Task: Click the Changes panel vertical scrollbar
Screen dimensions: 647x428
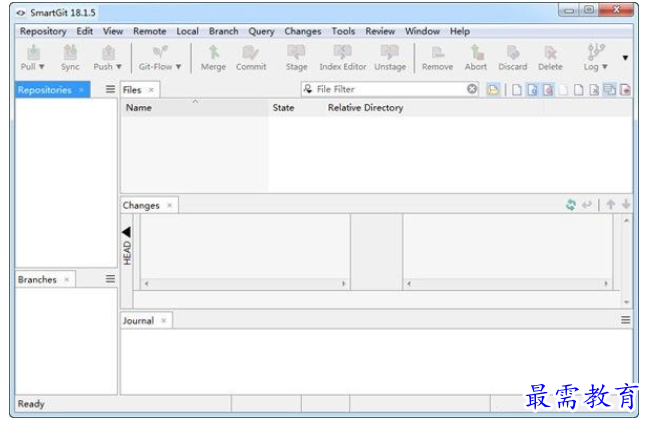Action: 626,261
